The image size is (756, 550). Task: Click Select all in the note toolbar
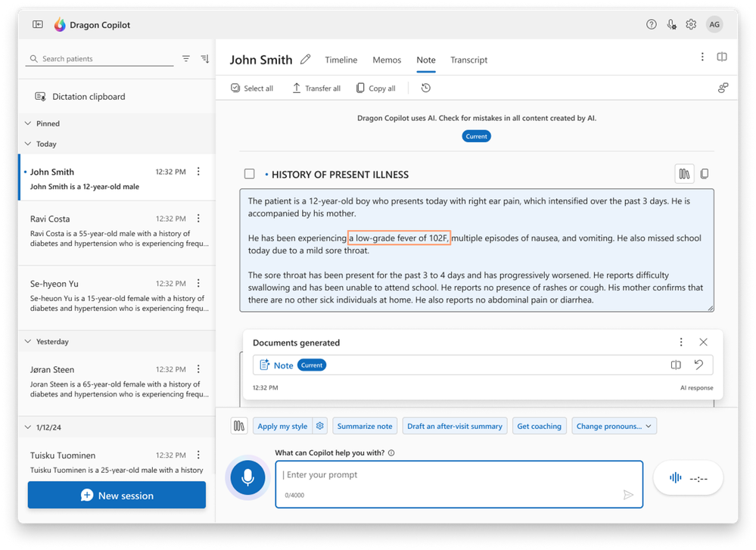click(x=252, y=89)
